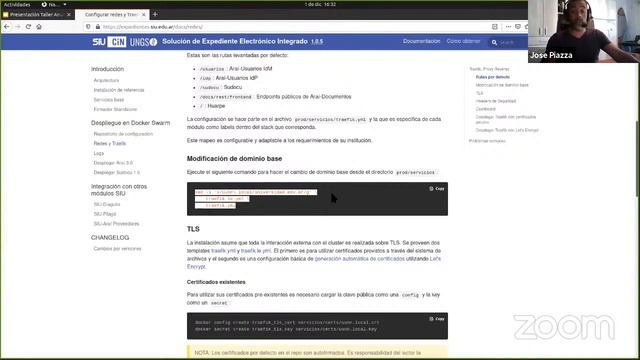
Task: Go back with the browser back arrow
Action: (x=7, y=27)
